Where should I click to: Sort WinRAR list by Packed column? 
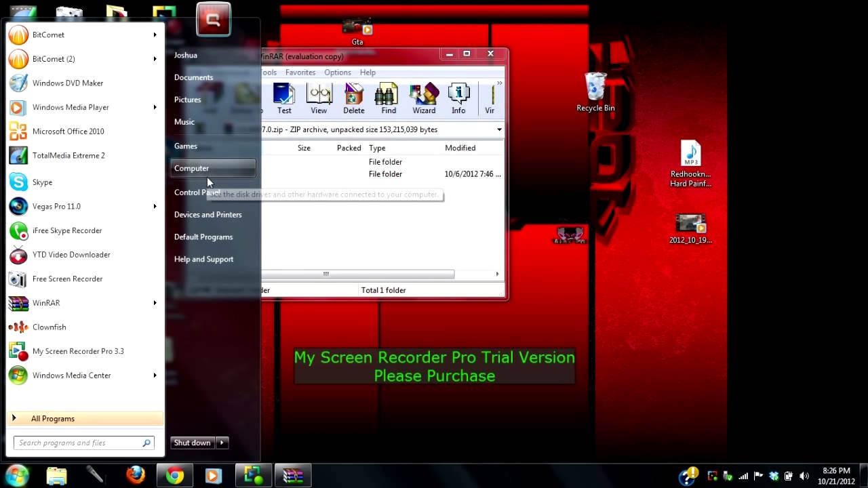(x=349, y=148)
